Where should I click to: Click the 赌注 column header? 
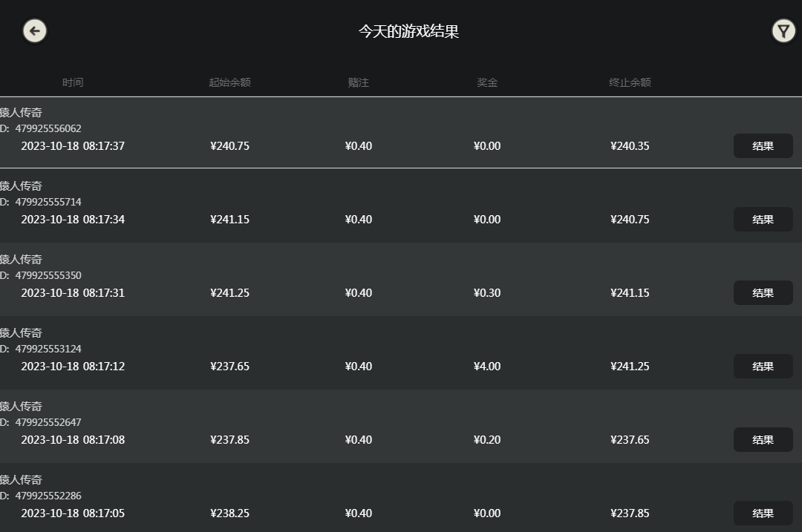pos(358,82)
